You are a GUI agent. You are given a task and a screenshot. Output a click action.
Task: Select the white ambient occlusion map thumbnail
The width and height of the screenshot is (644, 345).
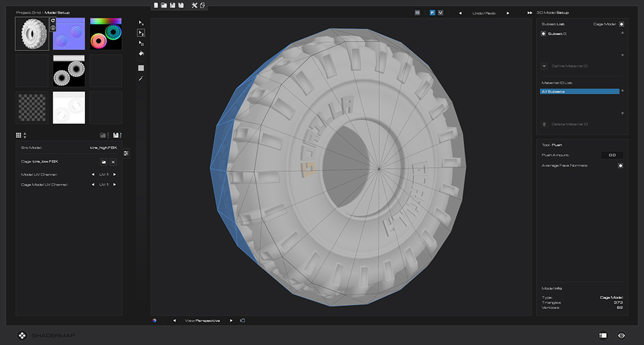click(x=69, y=108)
